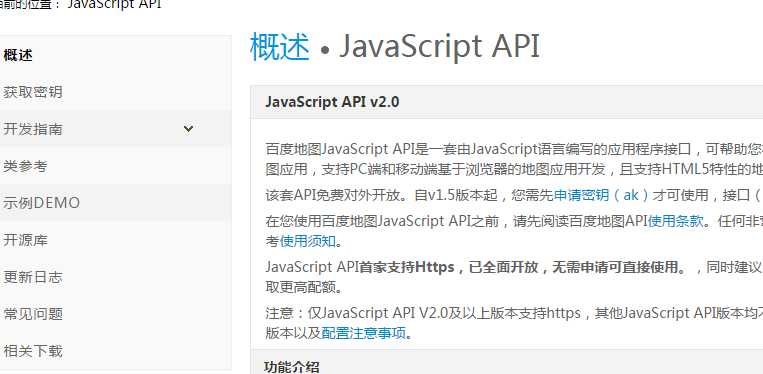
Task: Select 开源库 in the sidebar
Action: pyautogui.click(x=25, y=240)
